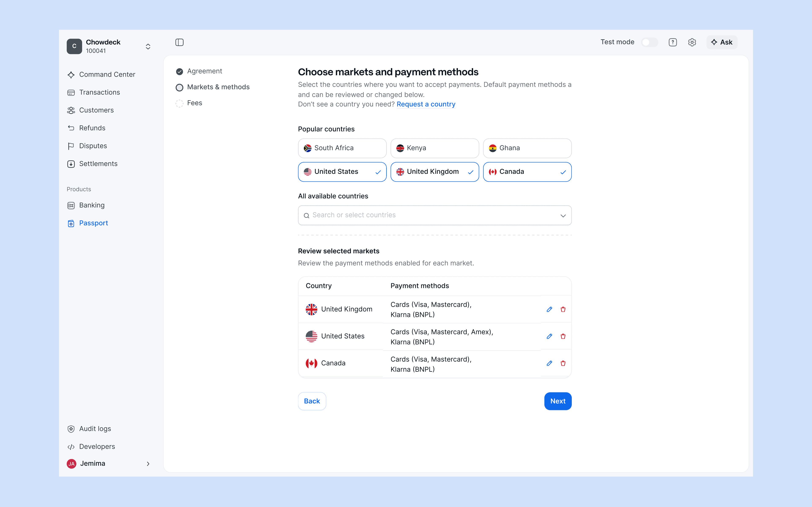Click Request a country link
This screenshot has height=507, width=812.
pos(426,104)
